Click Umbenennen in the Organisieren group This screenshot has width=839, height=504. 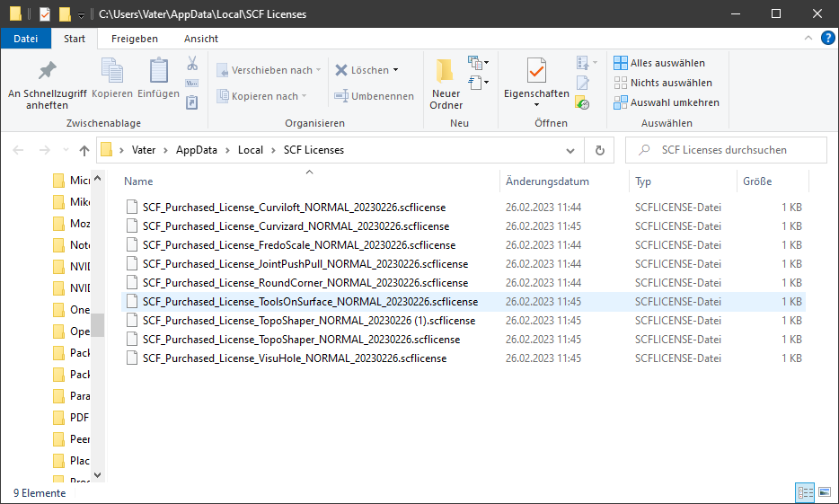click(375, 96)
